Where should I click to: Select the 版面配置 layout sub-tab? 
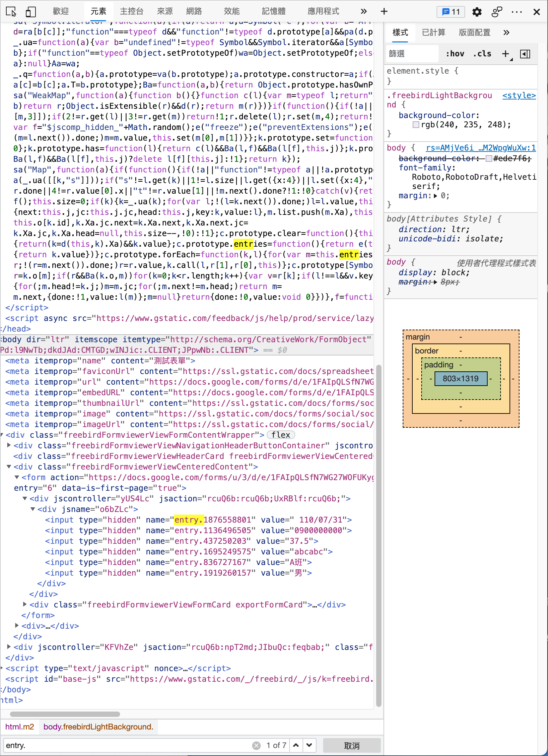[474, 32]
